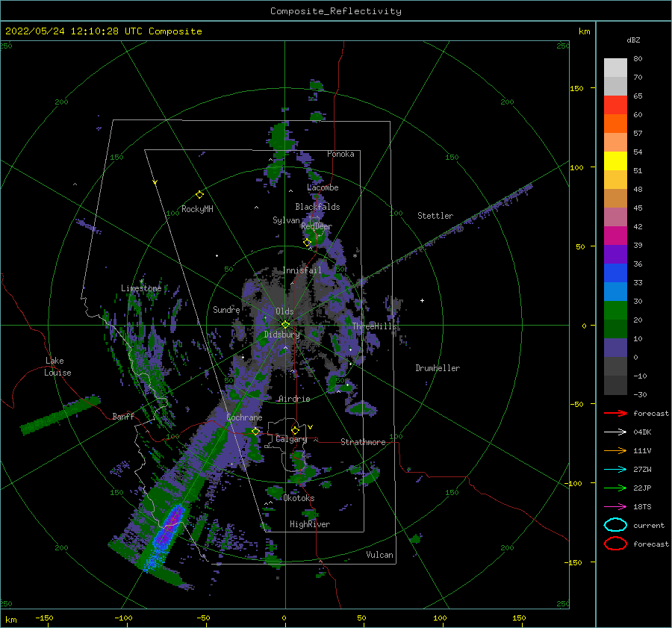Click the 80 dBZ light gray swatch
Screen dimensions: 672x628
(x=615, y=67)
